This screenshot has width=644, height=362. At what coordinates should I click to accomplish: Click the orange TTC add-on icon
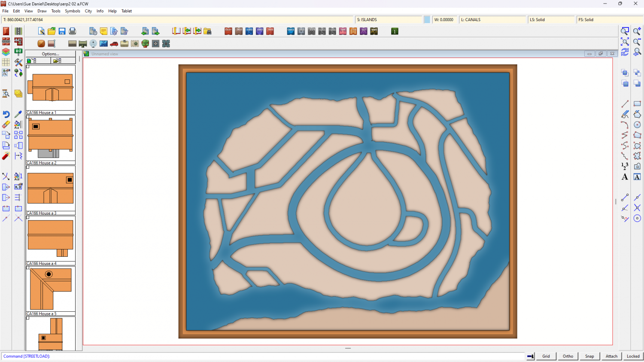(x=353, y=31)
